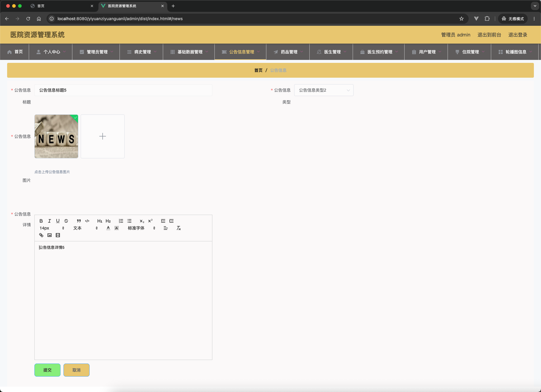Open the Vue devtools extension icon
The image size is (541, 392).
pos(476,19)
